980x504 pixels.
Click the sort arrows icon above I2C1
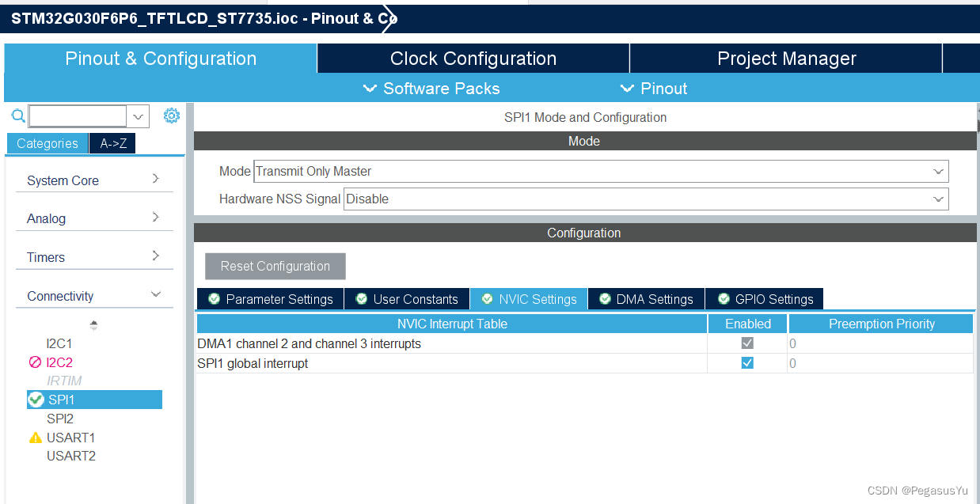pyautogui.click(x=94, y=324)
